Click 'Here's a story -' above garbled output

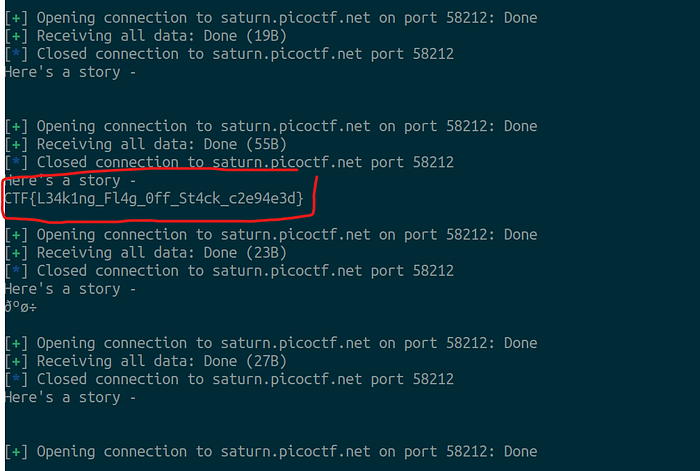[71, 289]
